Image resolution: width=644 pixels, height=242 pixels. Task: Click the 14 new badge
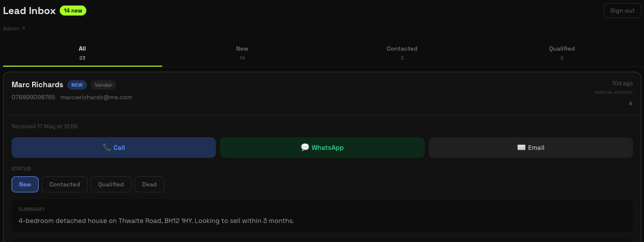(73, 11)
